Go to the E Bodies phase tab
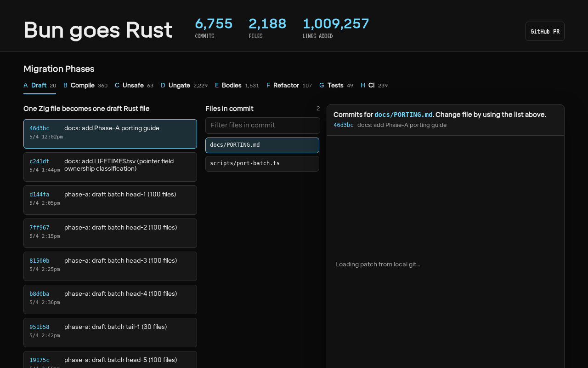Viewport: 588px width, 368px height. click(x=237, y=86)
